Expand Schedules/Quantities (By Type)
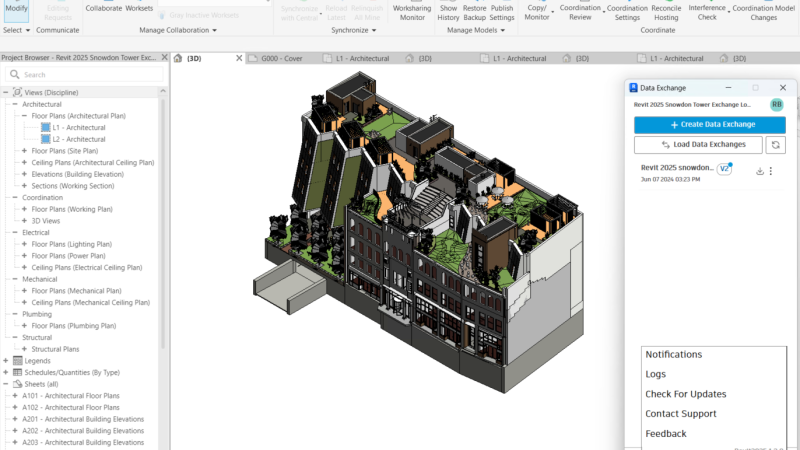 pos(6,372)
